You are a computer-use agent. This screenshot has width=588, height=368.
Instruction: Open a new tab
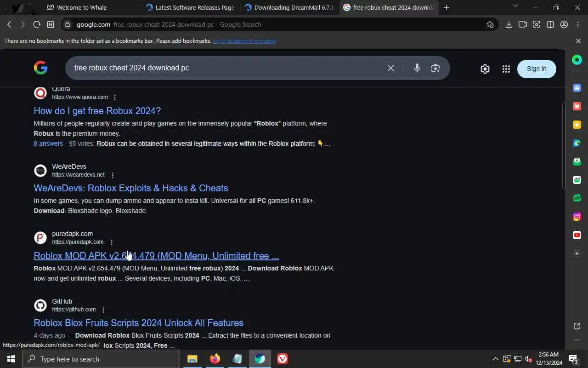tap(446, 7)
